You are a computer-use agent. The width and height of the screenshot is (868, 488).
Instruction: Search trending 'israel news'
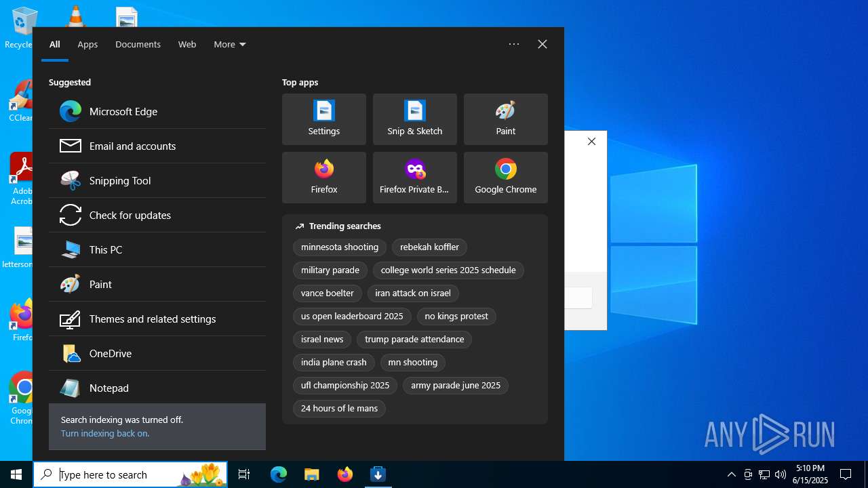[322, 340]
